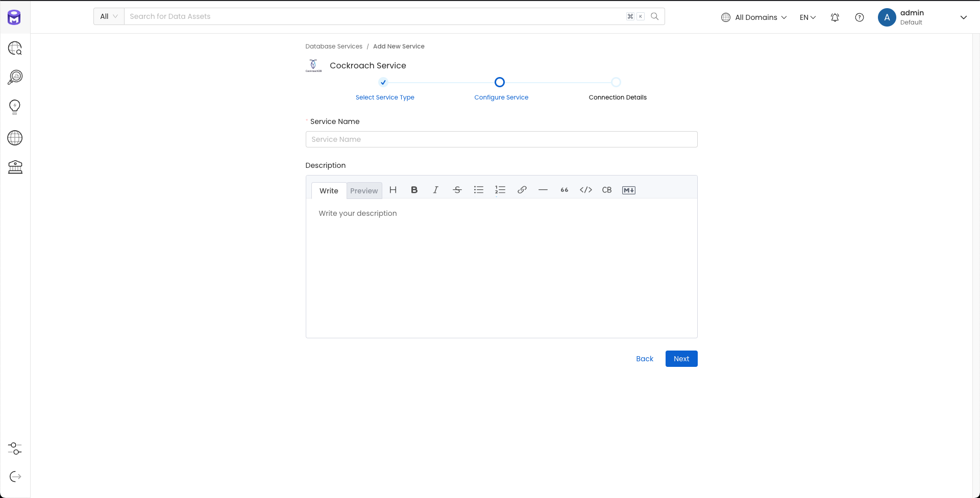Focus the Service Name input field
980x498 pixels.
tap(501, 139)
